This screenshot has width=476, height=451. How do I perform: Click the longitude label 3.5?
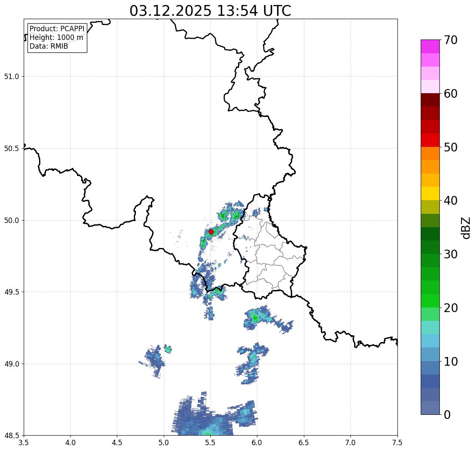[x=24, y=442]
